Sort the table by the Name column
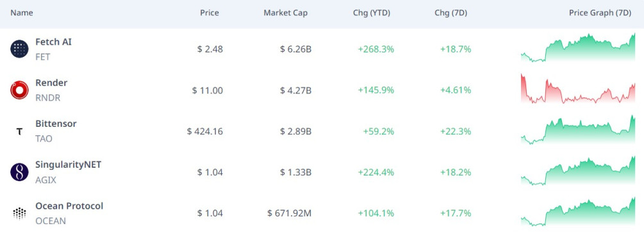The width and height of the screenshot is (644, 235). coord(22,13)
